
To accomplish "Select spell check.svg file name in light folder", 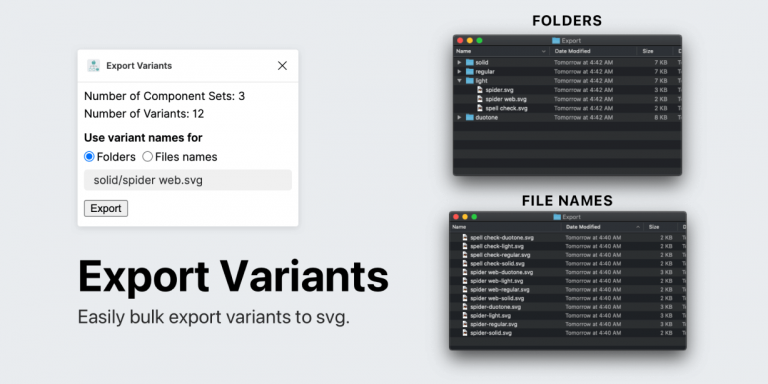I will pyautogui.click(x=506, y=108).
